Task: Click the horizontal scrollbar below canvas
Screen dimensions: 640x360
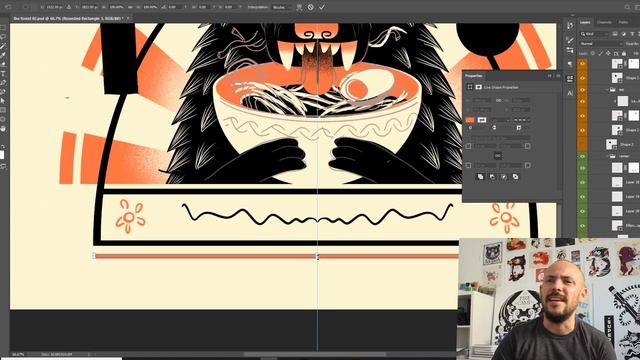Action: tap(314, 354)
